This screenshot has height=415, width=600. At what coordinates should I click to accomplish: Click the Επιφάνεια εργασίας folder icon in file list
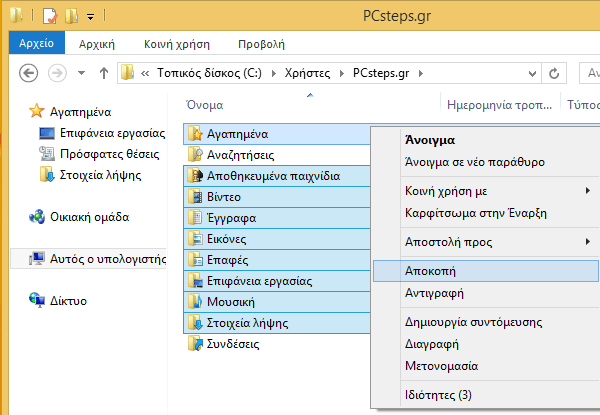coord(195,281)
